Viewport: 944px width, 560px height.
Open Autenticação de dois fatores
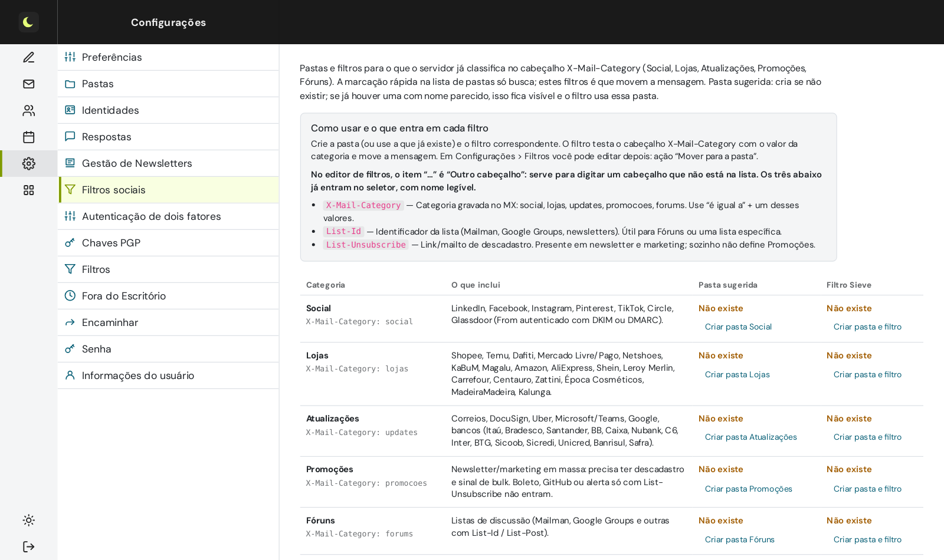pyautogui.click(x=168, y=216)
